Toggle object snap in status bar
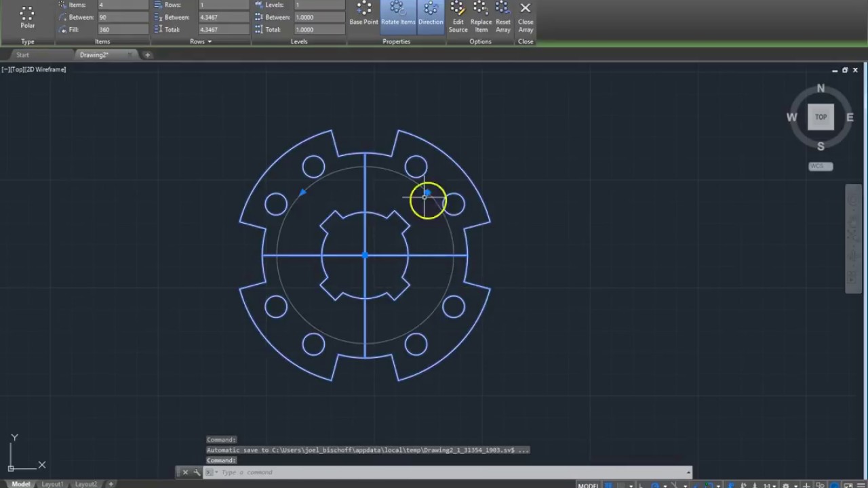 (708, 485)
